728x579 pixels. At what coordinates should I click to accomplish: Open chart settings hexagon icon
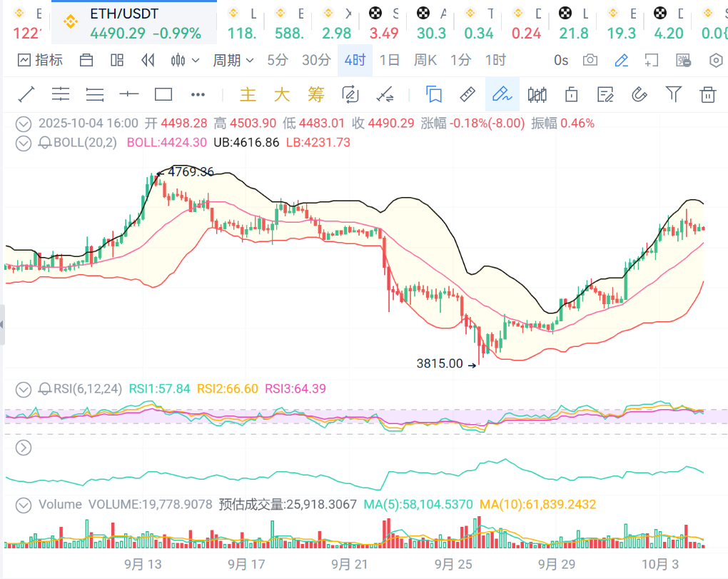pos(717,61)
